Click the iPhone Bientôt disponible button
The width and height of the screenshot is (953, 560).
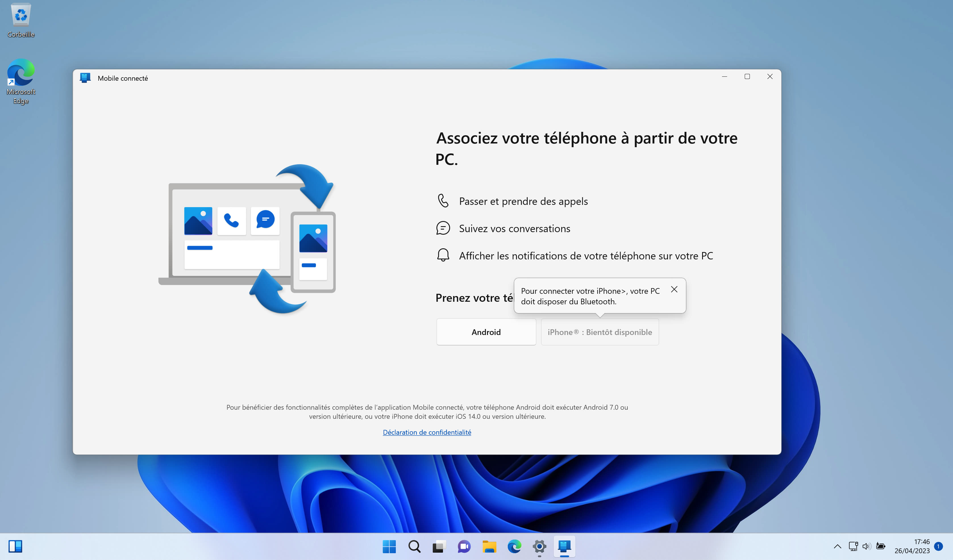(600, 332)
